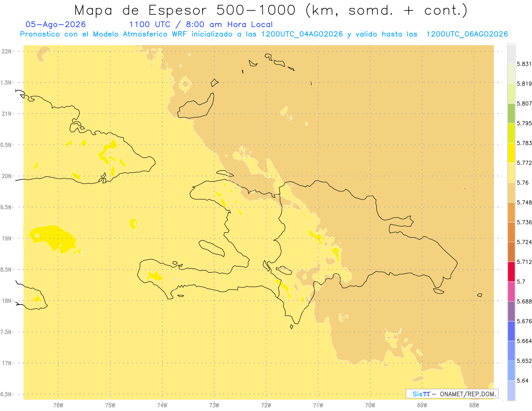Click the legend value 5.664
The height and width of the screenshot is (411, 532).
[x=524, y=341]
